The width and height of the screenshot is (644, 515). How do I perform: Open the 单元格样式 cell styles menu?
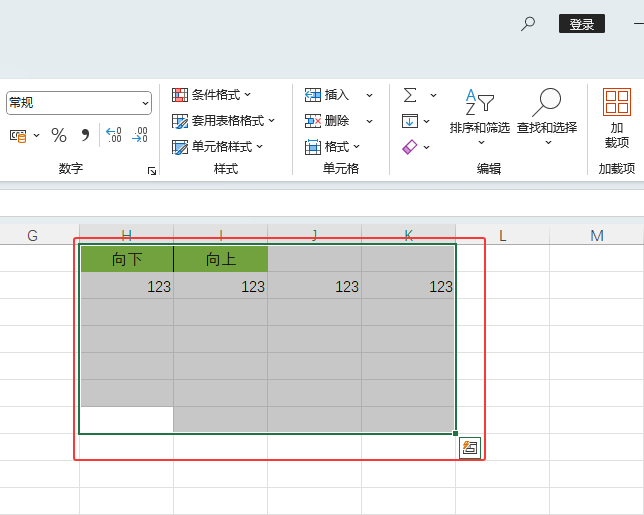(x=217, y=147)
